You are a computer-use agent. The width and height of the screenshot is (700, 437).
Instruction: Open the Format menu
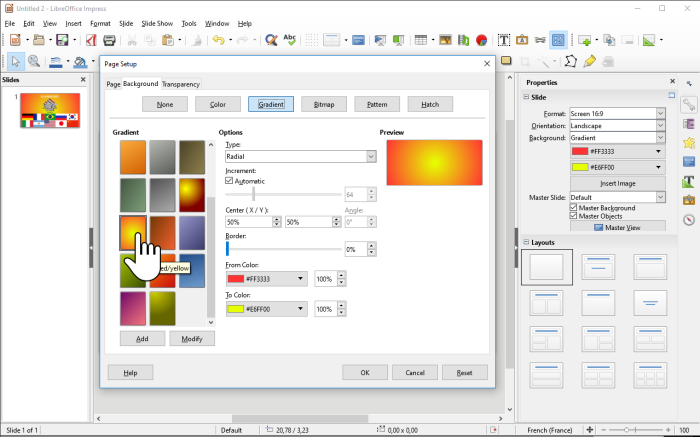tap(100, 24)
